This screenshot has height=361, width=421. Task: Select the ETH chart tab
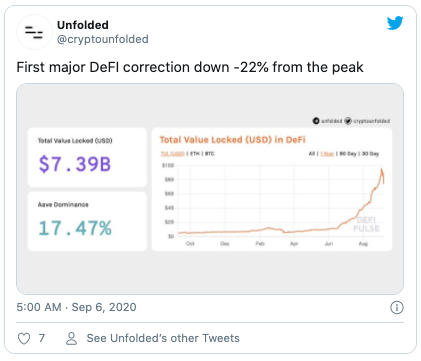(195, 154)
